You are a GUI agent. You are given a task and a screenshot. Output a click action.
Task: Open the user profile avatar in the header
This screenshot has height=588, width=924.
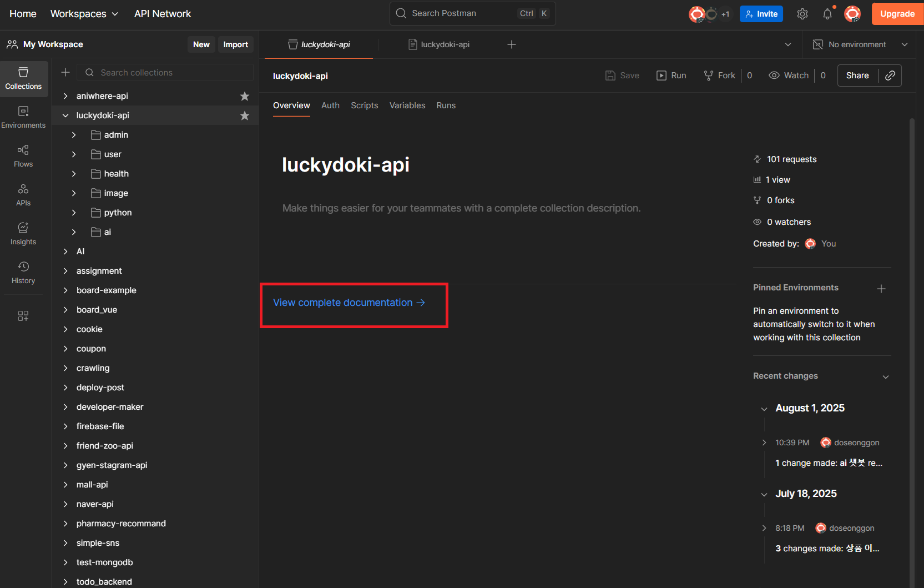coord(852,14)
